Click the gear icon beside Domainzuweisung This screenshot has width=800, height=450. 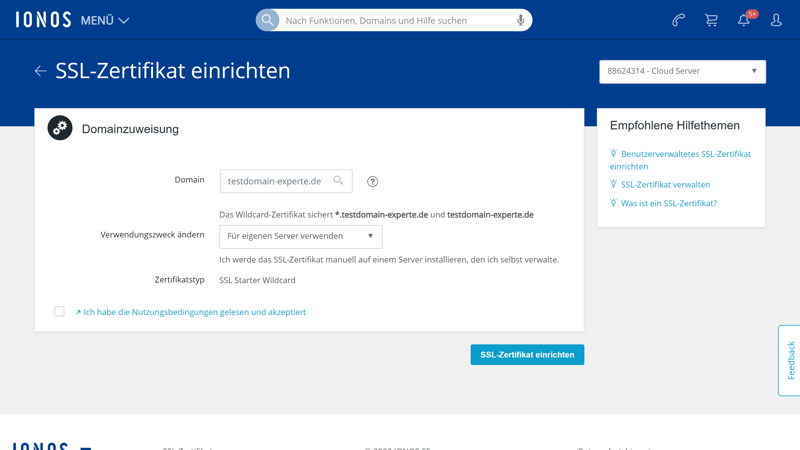coord(60,128)
